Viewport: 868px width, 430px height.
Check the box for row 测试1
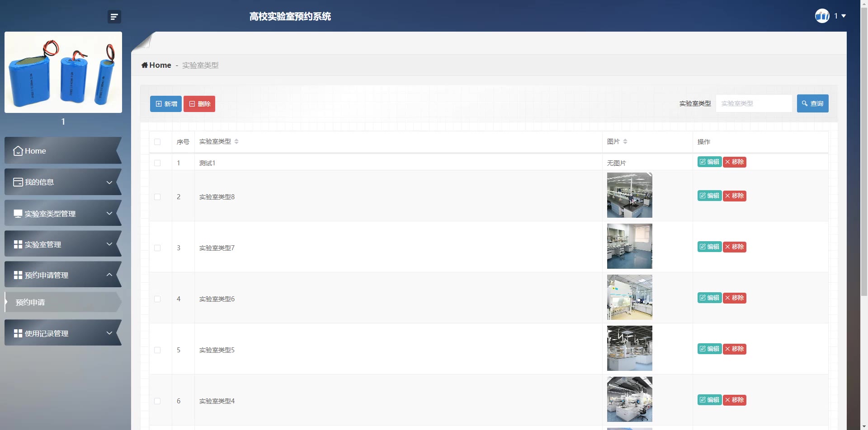tap(157, 163)
